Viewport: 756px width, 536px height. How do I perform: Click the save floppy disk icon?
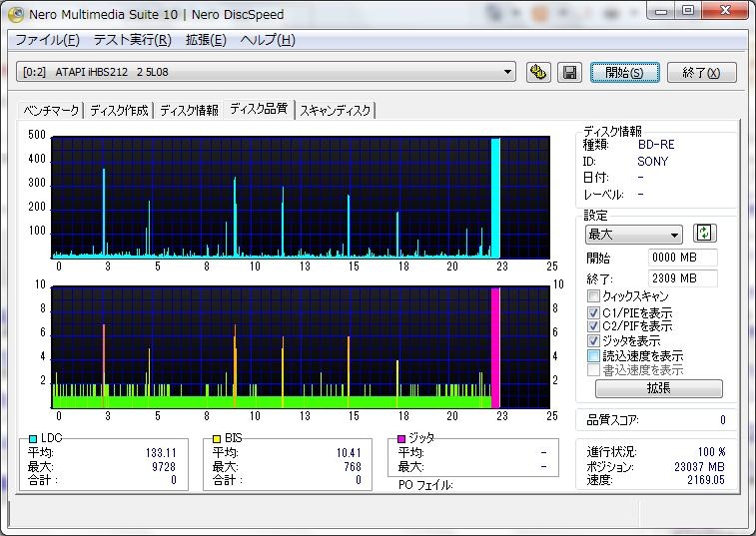[569, 72]
